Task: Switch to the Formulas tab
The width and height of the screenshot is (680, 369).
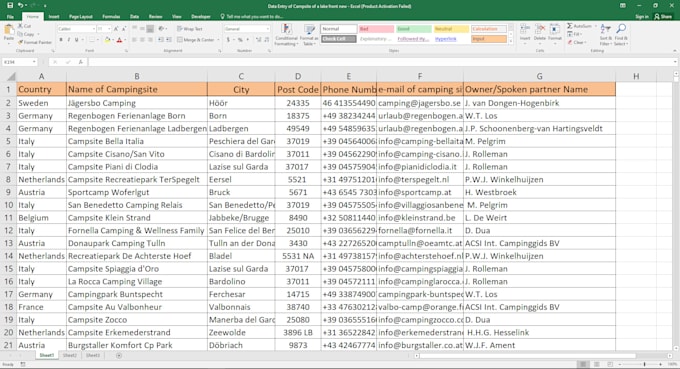Action: tap(111, 16)
